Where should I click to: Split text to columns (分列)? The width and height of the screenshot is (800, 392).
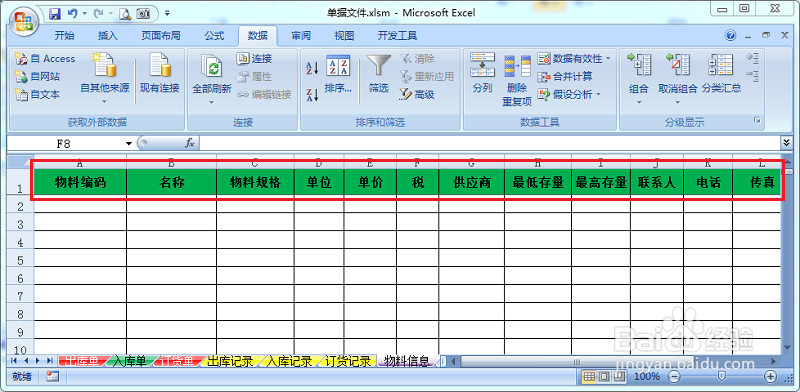pos(482,73)
